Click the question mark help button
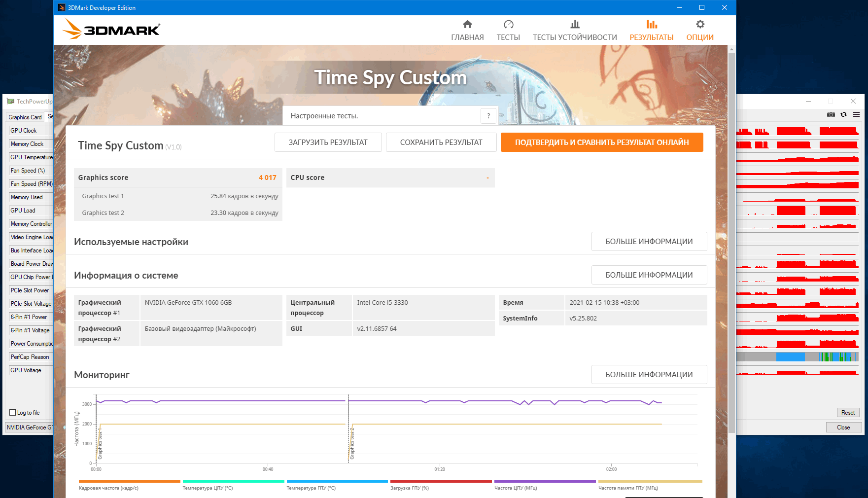 pos(488,116)
